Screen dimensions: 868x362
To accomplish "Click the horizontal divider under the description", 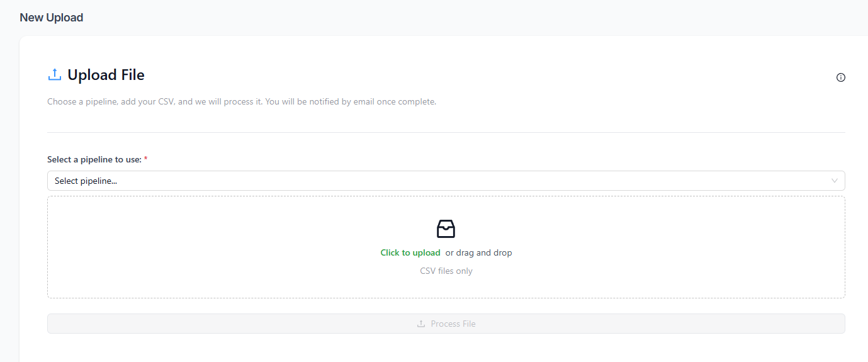I will tap(446, 132).
